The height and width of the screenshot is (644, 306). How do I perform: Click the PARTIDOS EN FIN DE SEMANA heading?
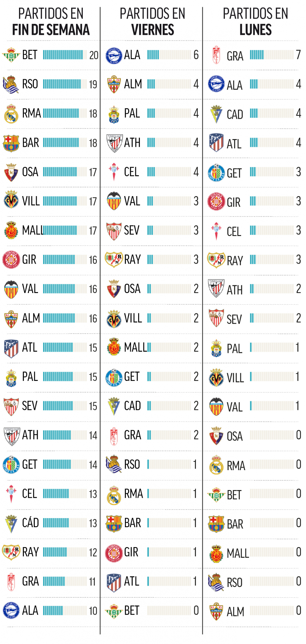tap(51, 22)
